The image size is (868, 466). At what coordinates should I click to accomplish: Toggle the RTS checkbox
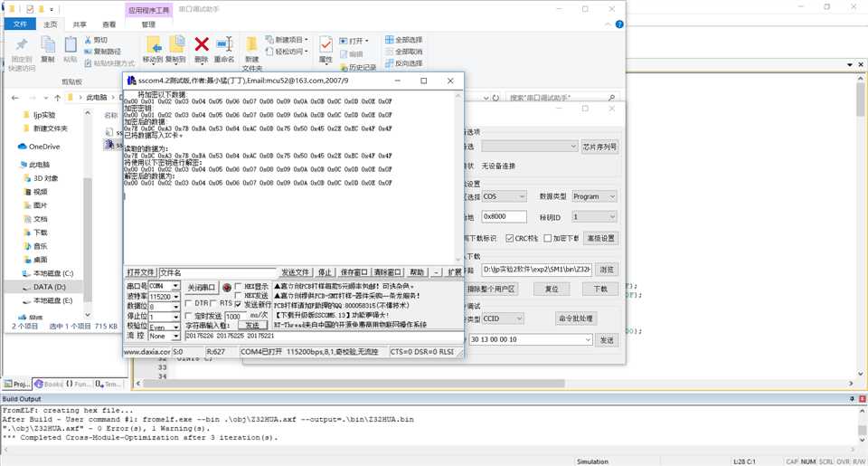coord(213,304)
